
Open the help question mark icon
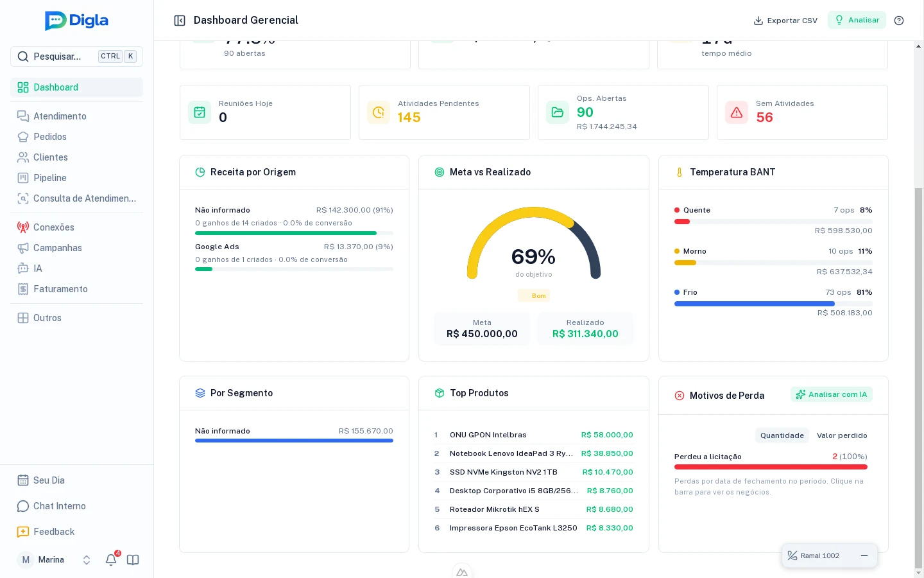(899, 21)
